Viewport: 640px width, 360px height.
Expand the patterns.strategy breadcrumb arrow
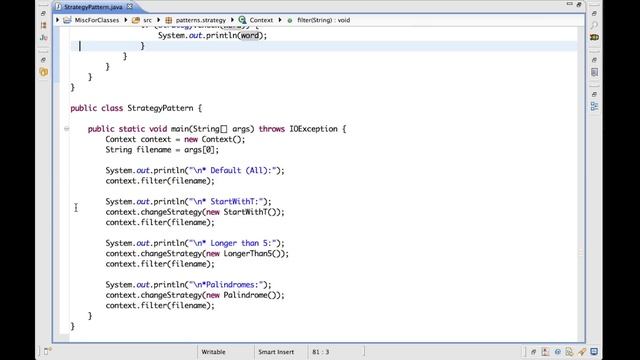pyautogui.click(x=159, y=20)
